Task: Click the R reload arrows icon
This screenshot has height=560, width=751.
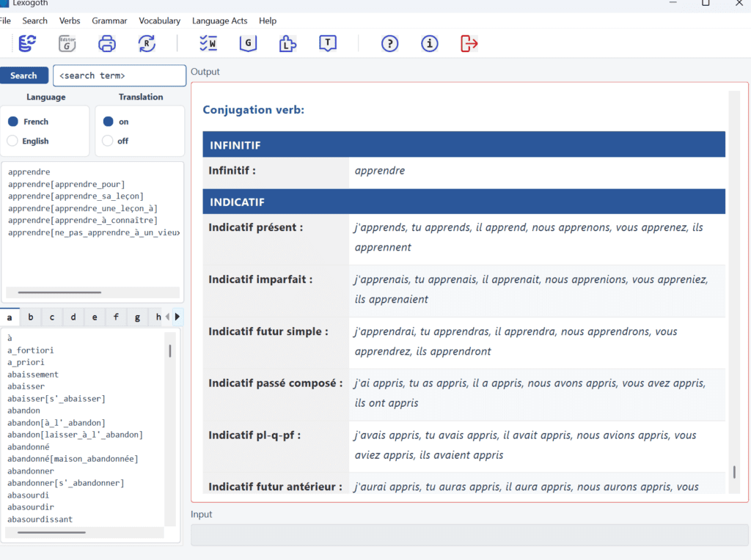Action: pos(147,43)
